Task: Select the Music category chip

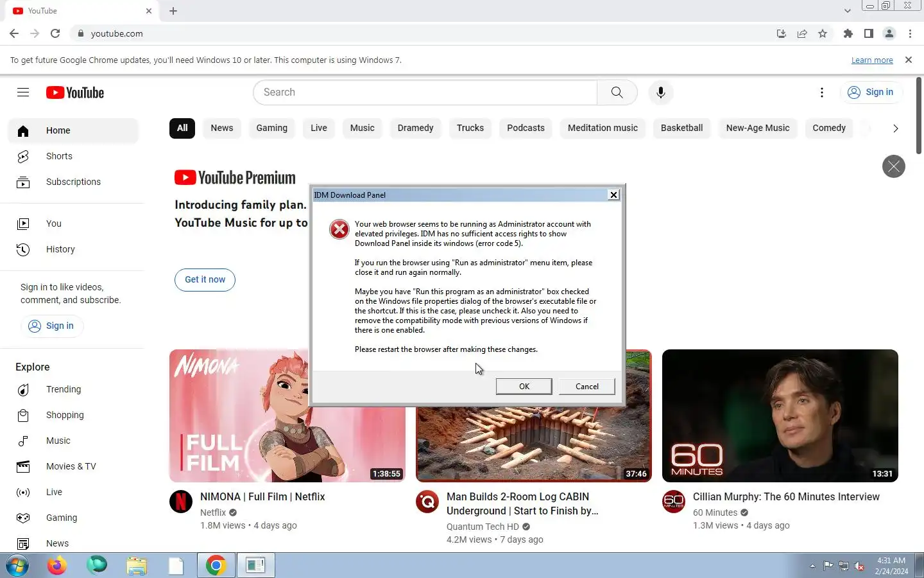Action: click(363, 128)
